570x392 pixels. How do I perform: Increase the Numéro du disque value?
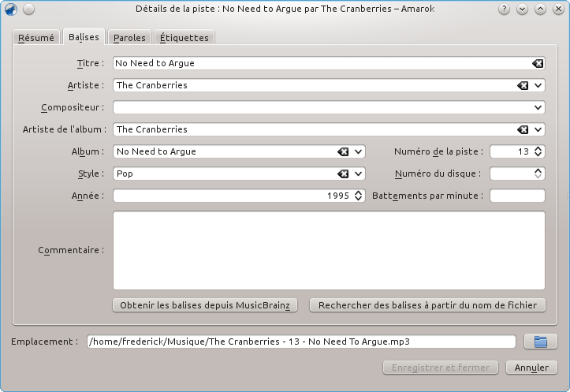[x=538, y=170]
